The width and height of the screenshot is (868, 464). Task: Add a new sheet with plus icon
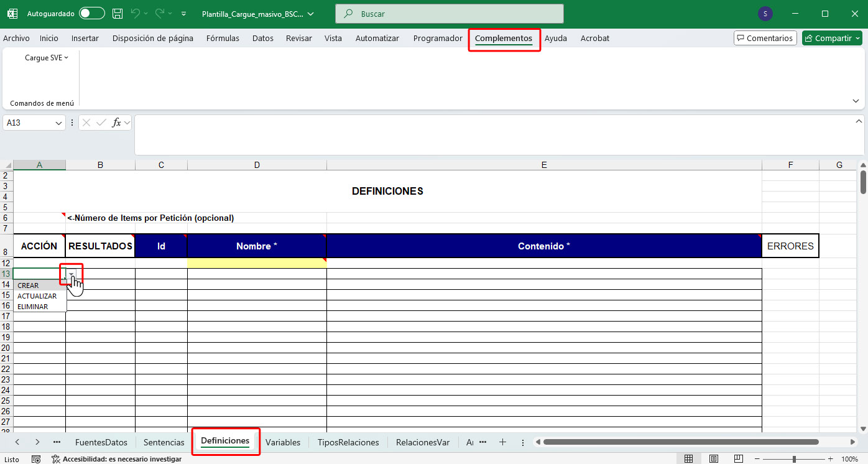pyautogui.click(x=502, y=442)
